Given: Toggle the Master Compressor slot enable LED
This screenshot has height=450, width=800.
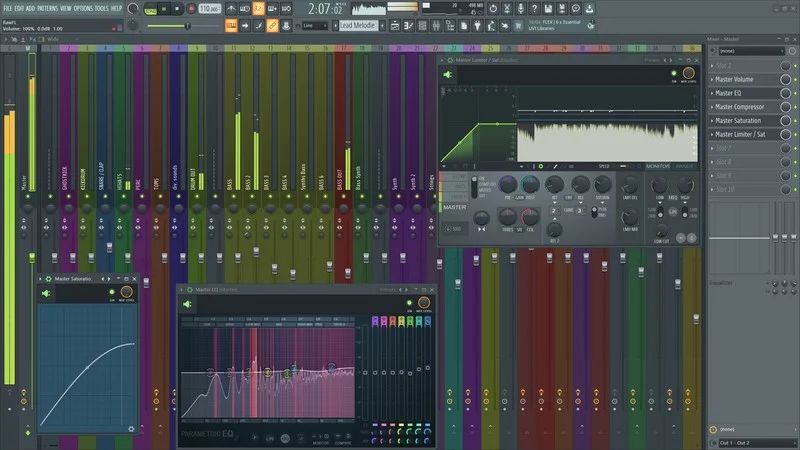Looking at the screenshot, I should click(x=795, y=107).
